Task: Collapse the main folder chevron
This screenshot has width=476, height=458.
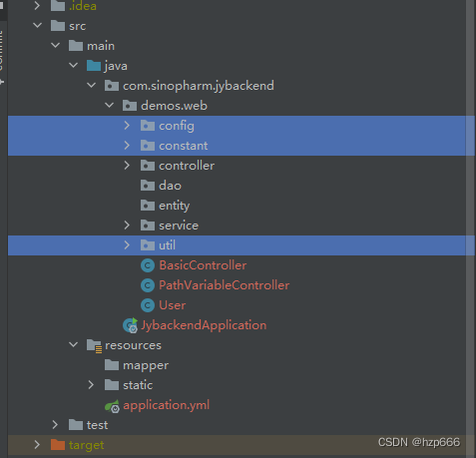Action: (56, 45)
